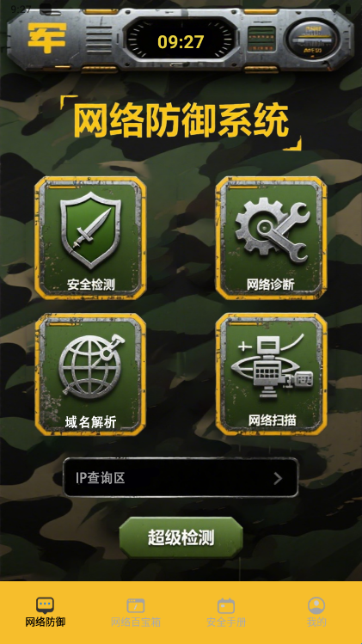
Task: Open the 网络诊断 gear and wrench tile
Action: tap(271, 238)
